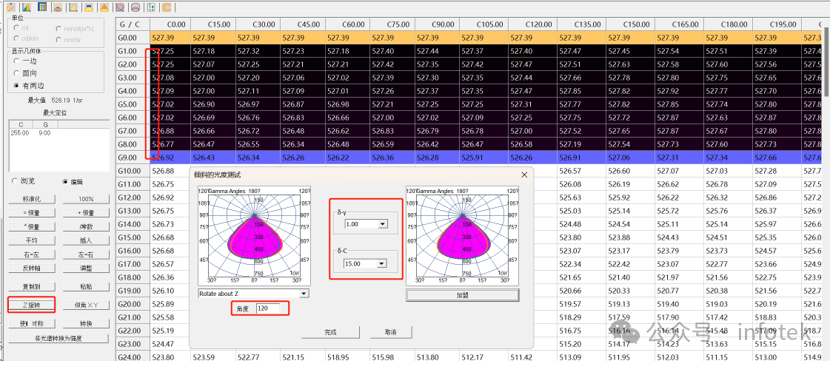Select the 有两边 radio option
The width and height of the screenshot is (837, 365).
[17, 85]
